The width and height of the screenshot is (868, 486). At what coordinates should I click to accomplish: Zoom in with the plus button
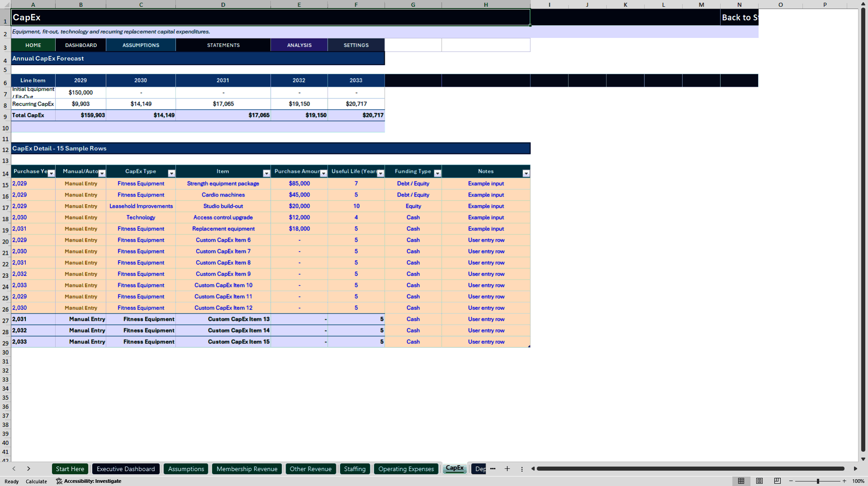844,481
